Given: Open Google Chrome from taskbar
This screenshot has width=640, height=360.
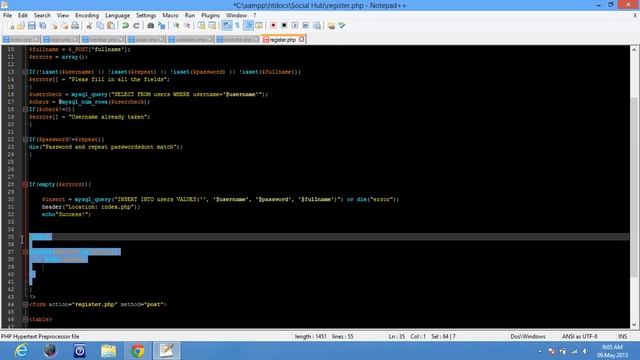Looking at the screenshot, I should [138, 351].
